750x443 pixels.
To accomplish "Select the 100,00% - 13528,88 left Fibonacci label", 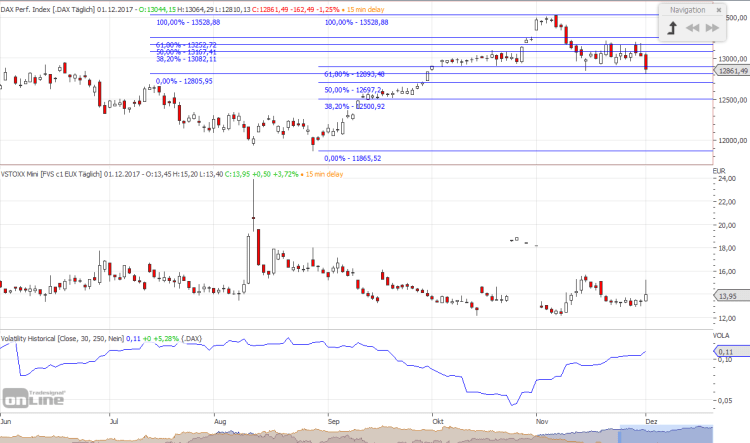I will click(187, 21).
